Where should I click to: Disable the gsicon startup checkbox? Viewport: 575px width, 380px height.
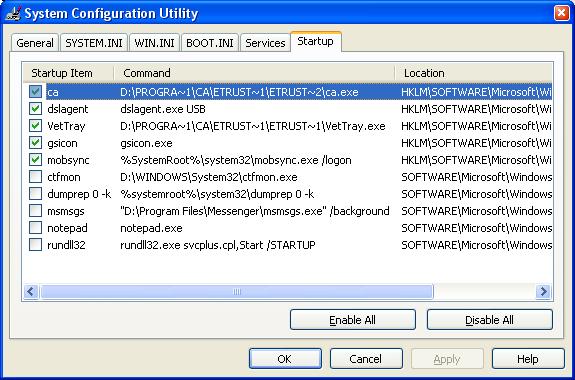click(x=36, y=143)
